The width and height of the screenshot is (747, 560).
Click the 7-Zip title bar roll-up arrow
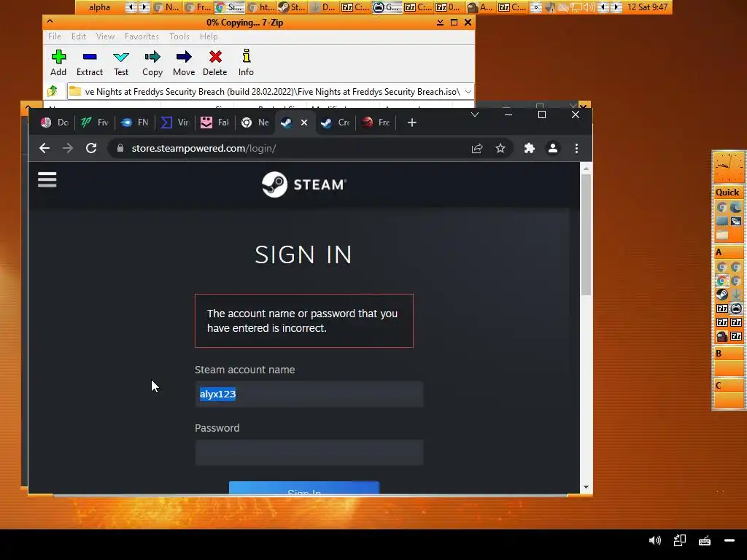(50, 21)
